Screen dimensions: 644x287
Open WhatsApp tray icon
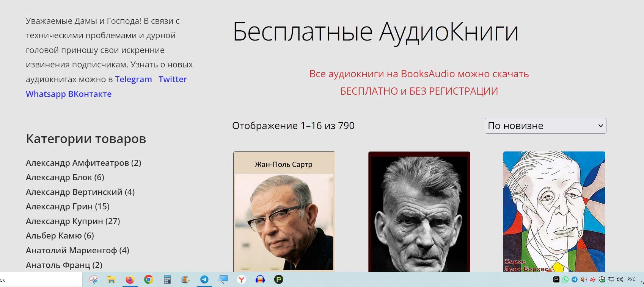coord(565,280)
